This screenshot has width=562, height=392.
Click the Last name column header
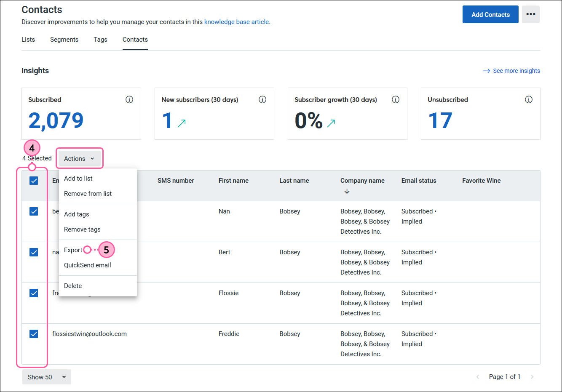coord(294,181)
